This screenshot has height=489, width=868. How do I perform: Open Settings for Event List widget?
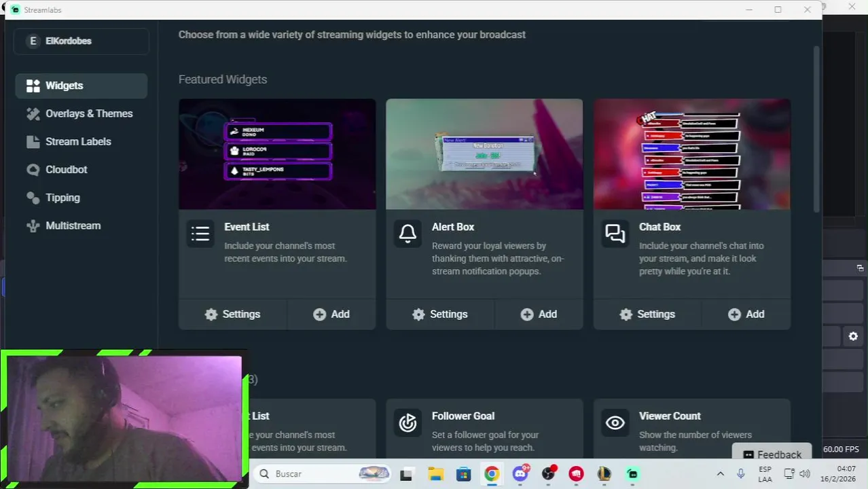click(232, 314)
